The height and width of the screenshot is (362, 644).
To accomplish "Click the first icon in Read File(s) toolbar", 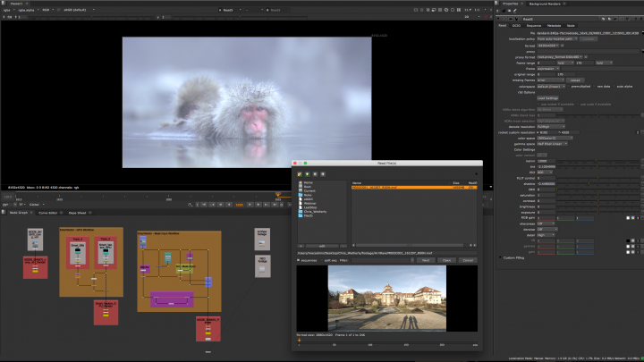I will tap(300, 174).
